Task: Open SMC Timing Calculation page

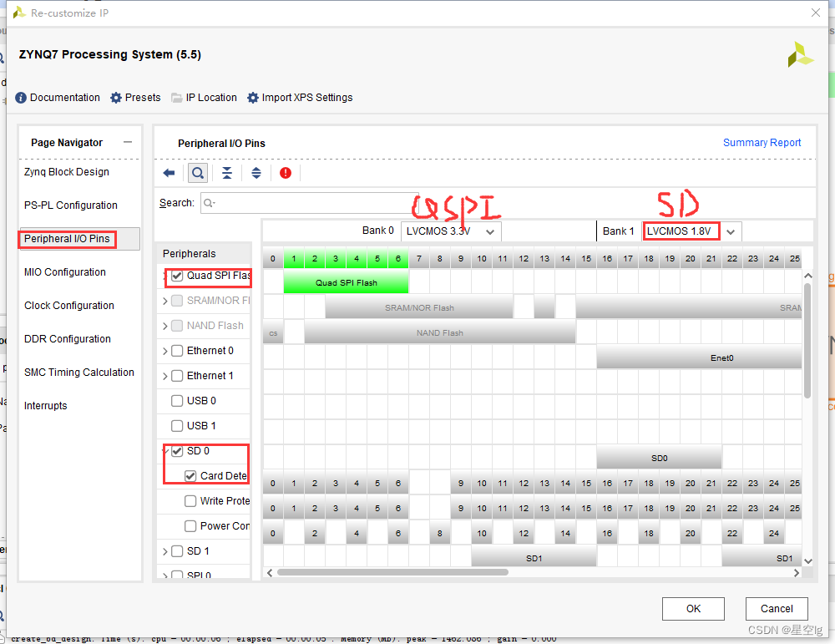Action: 79,373
